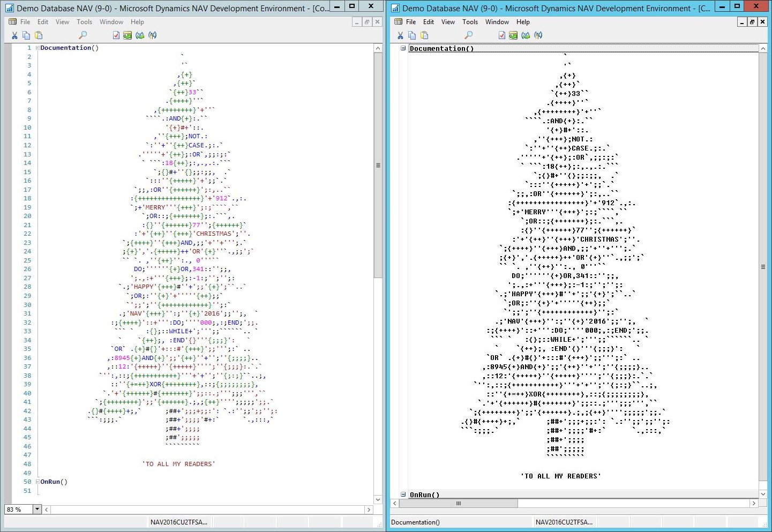
Task: Click 'TO ALL MY READERS' in classic editor
Action: [x=561, y=476]
